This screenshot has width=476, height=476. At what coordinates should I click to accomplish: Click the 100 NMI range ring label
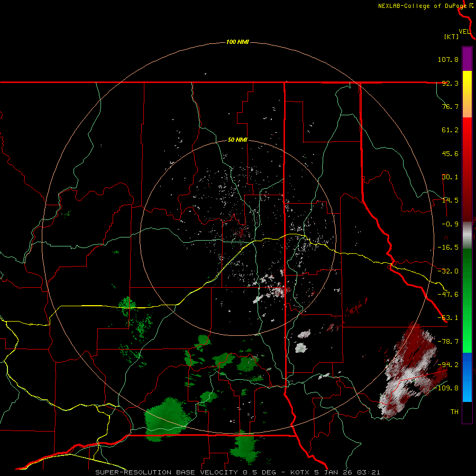pos(237,42)
